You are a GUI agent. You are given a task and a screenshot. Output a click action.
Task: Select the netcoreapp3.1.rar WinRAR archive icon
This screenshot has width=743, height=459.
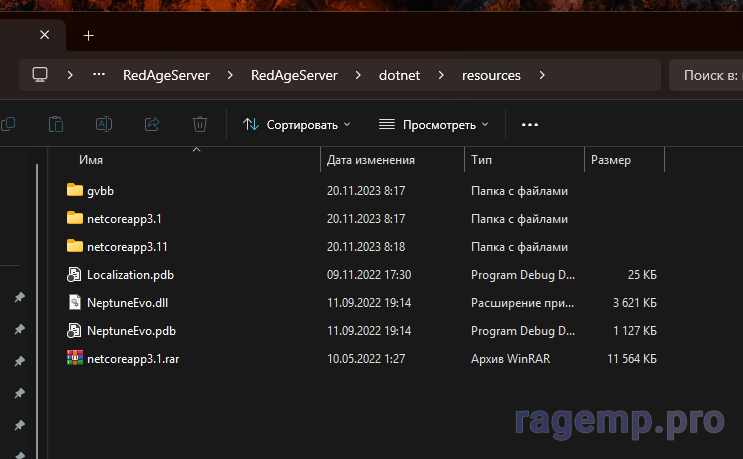coord(74,358)
